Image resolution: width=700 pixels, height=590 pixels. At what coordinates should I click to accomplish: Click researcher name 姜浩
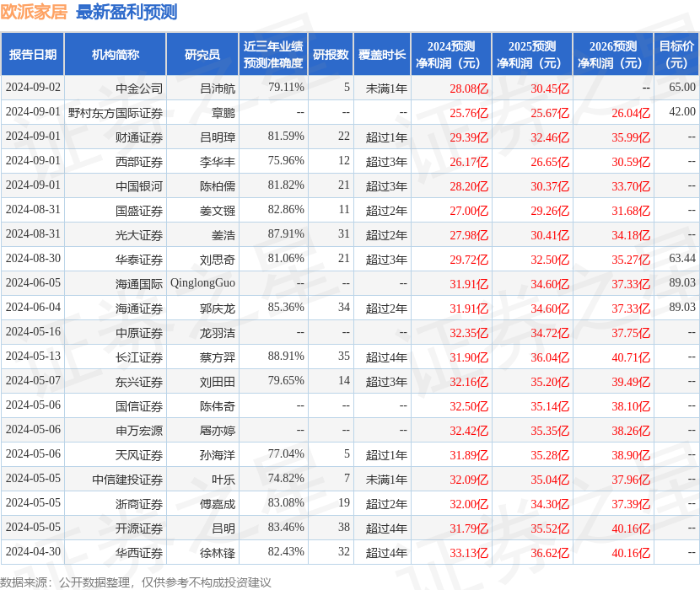pyautogui.click(x=223, y=235)
